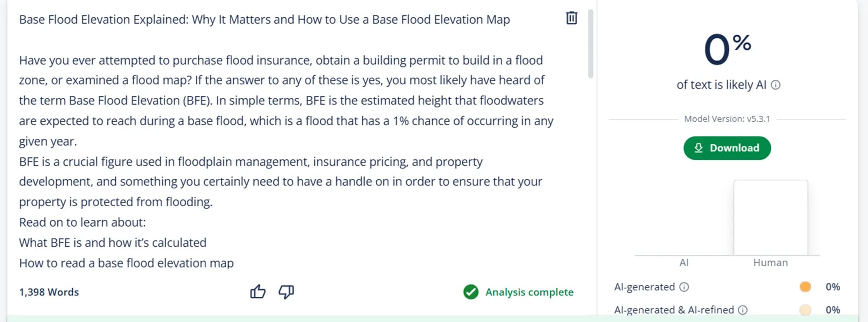Click the thumbs down feedback icon

coord(286,292)
